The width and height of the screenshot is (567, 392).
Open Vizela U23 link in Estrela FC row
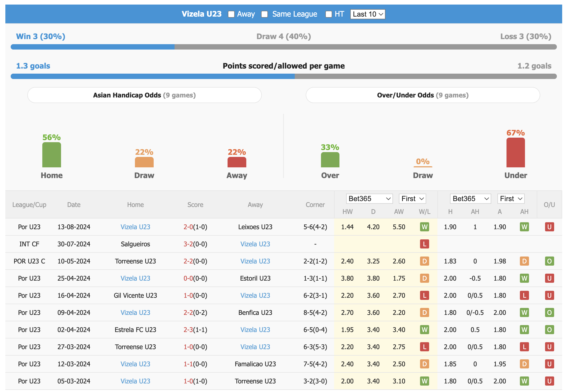pos(255,330)
